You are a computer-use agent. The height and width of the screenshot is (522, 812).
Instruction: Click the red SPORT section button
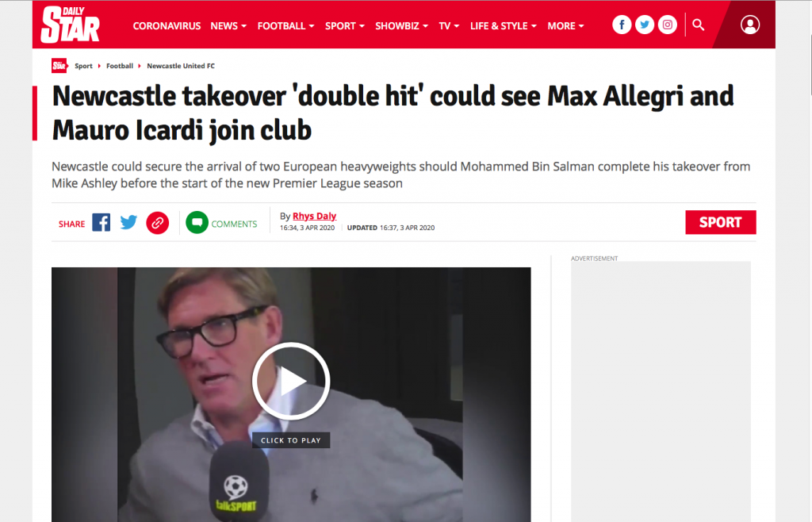(720, 222)
